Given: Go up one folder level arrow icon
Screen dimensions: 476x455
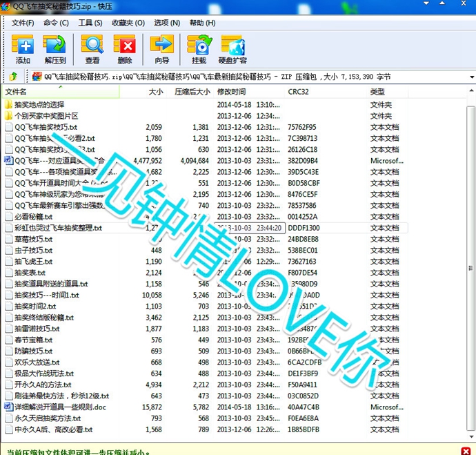Looking at the screenshot, I should (13, 77).
